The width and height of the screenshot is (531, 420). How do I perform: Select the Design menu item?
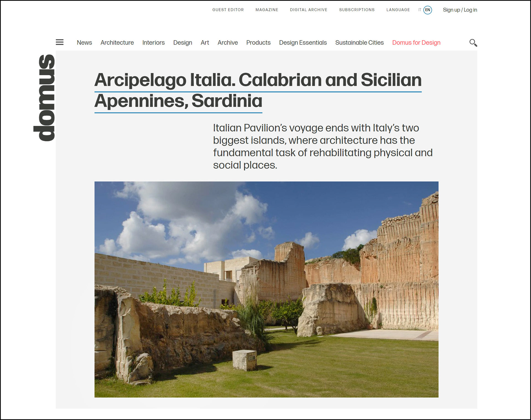click(183, 43)
